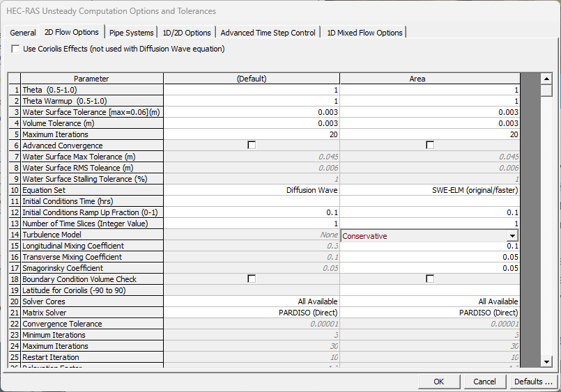Check Boundary Condition Volume Check for Default
Viewport: 561px width, 392px height.
tap(252, 279)
